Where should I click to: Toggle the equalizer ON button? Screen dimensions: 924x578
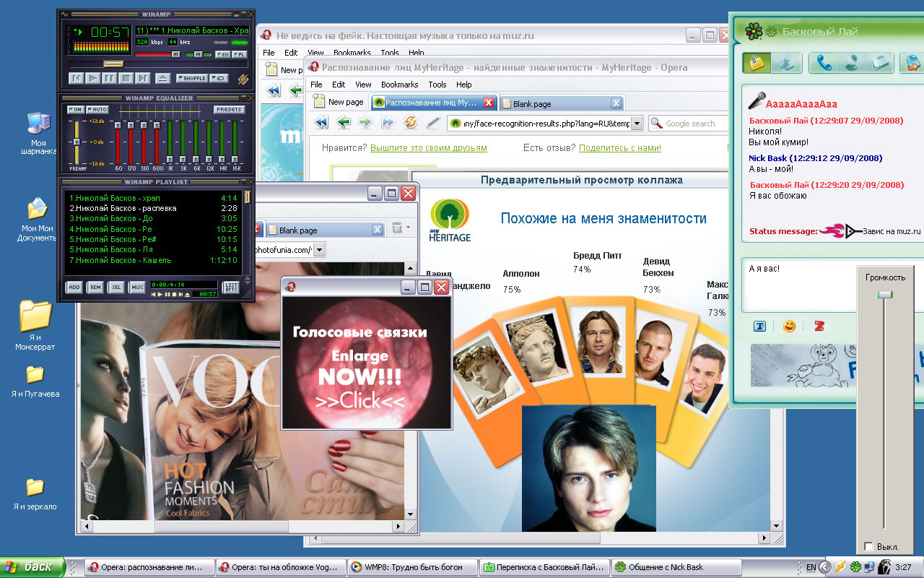point(75,110)
